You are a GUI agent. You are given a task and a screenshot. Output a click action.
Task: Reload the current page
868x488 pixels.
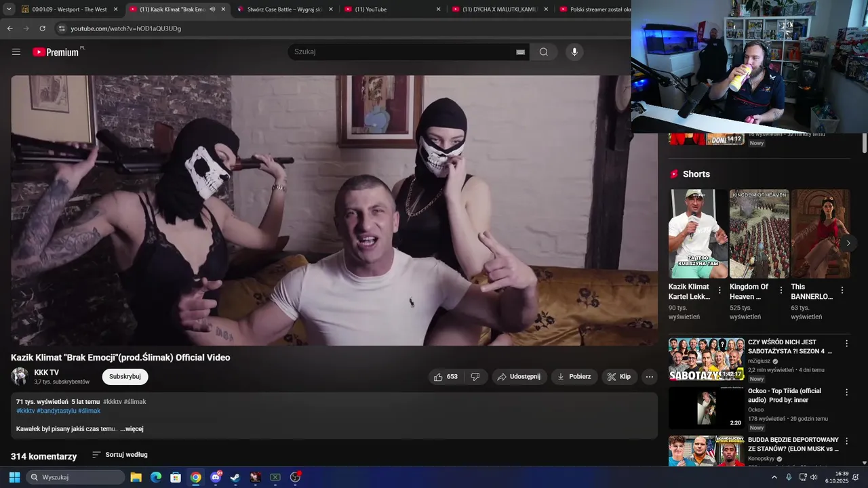pyautogui.click(x=42, y=28)
